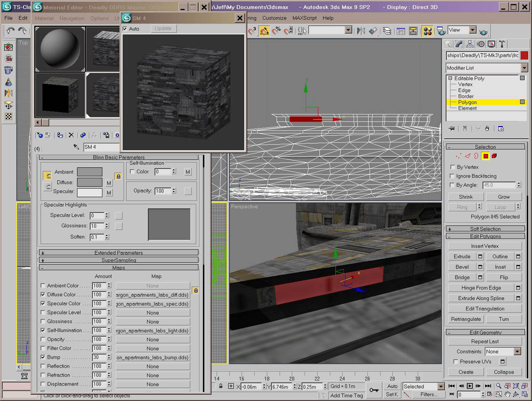The width and height of the screenshot is (532, 401).
Task: Open the Modifier List dropdown
Action: click(524, 68)
